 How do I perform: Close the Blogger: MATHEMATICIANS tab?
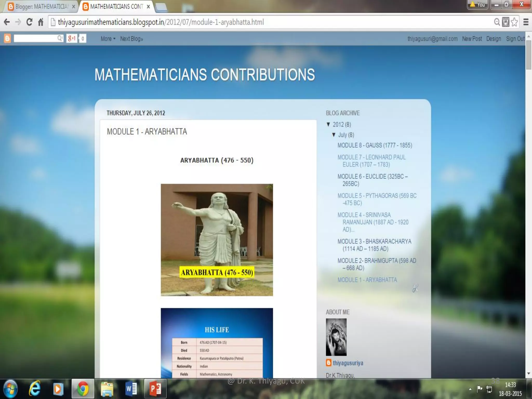[x=74, y=7]
